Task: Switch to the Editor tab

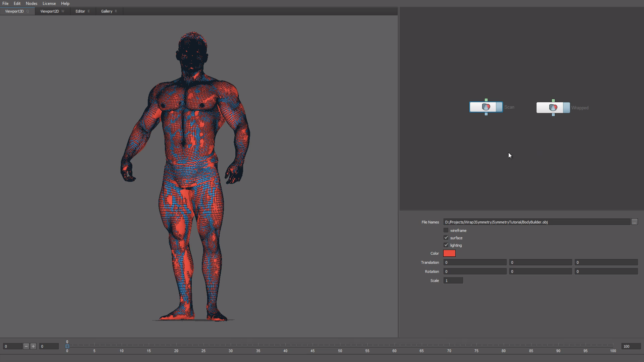Action: pyautogui.click(x=83, y=11)
